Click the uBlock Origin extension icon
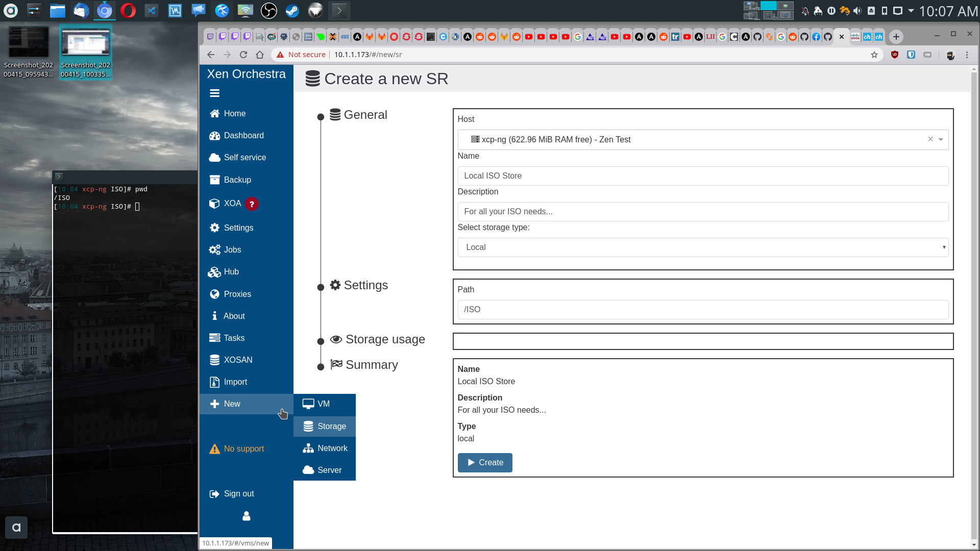Screen dimensions: 980x551 [x=895, y=55]
